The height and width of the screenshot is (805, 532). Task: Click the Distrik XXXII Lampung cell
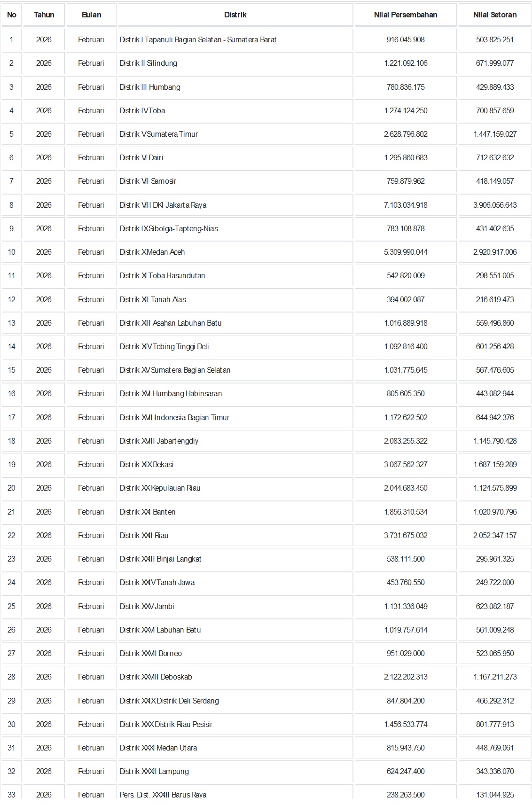[154, 772]
